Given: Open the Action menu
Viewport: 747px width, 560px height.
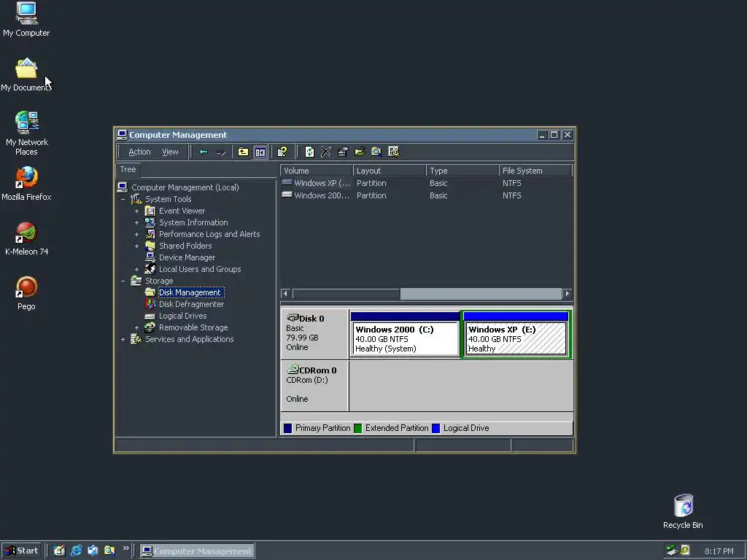Looking at the screenshot, I should click(x=139, y=152).
